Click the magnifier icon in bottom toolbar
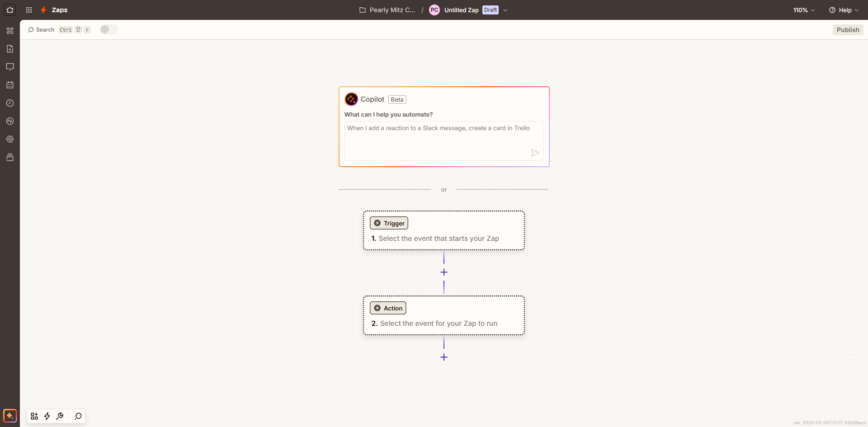The width and height of the screenshot is (868, 427). tap(78, 416)
